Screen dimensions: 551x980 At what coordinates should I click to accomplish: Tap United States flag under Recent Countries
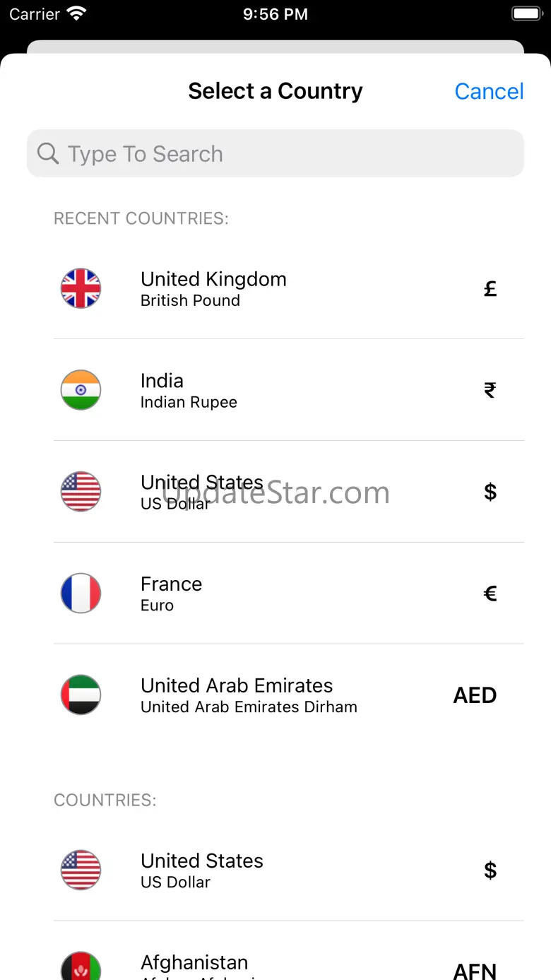(x=81, y=492)
